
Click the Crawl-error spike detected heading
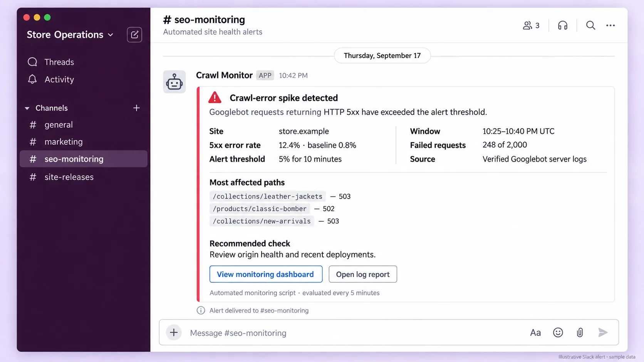click(x=284, y=98)
